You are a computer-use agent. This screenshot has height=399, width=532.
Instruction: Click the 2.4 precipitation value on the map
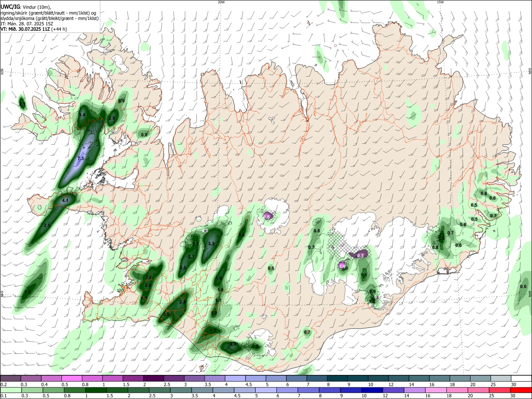pos(182,302)
